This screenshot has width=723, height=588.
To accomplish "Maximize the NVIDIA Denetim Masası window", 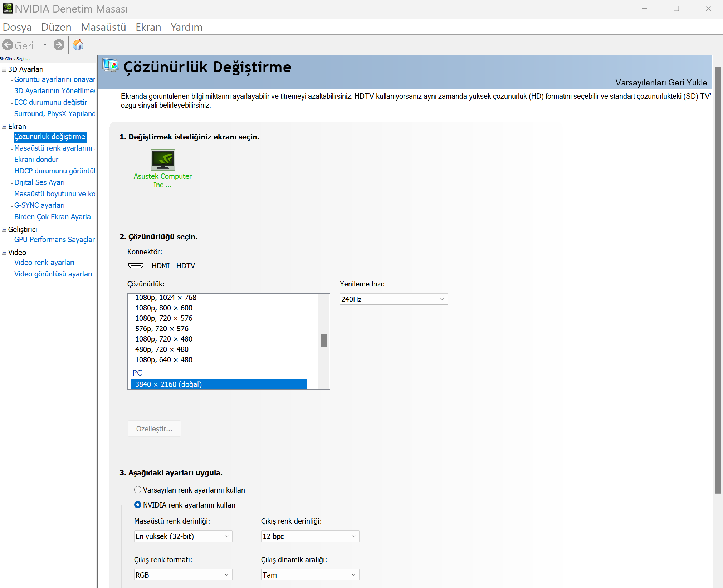I will (x=676, y=9).
